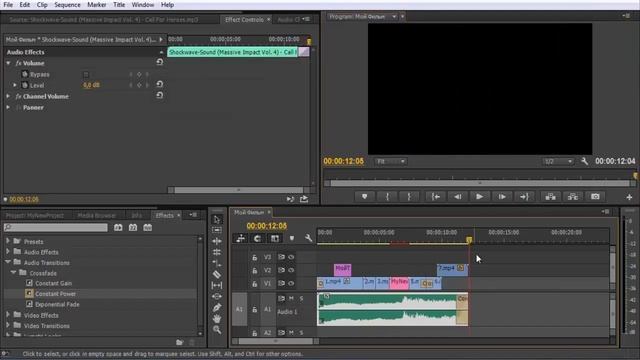Switch to the Effects tab
The height and width of the screenshot is (360, 640).
164,216
